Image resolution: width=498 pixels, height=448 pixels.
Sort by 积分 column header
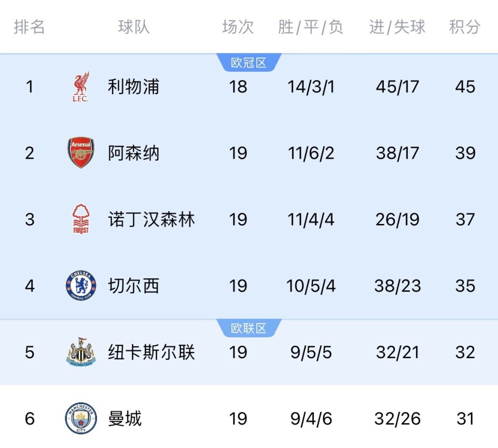click(x=465, y=27)
